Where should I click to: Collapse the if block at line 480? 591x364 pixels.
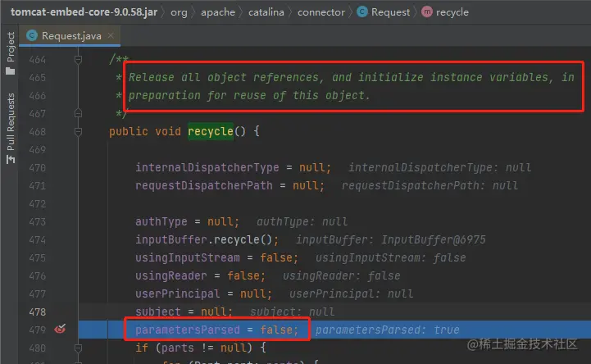coord(78,348)
